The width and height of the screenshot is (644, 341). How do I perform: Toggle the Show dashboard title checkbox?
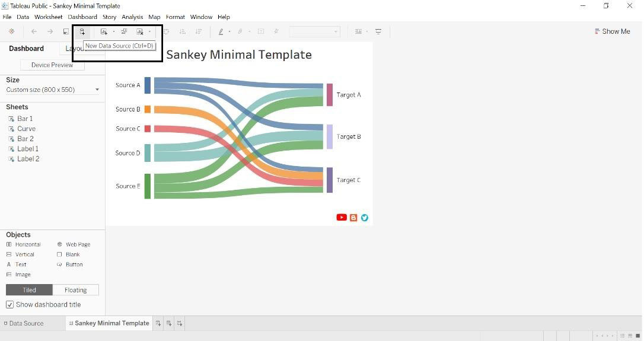click(10, 305)
